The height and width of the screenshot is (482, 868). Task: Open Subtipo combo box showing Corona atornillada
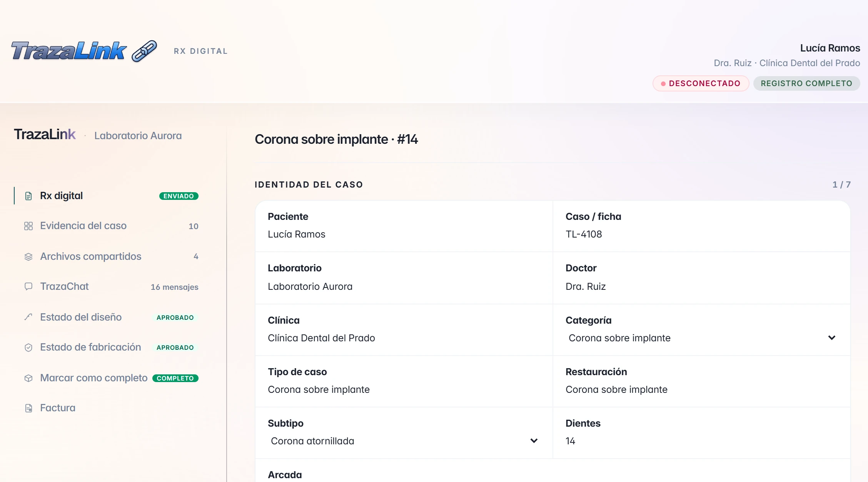(404, 441)
